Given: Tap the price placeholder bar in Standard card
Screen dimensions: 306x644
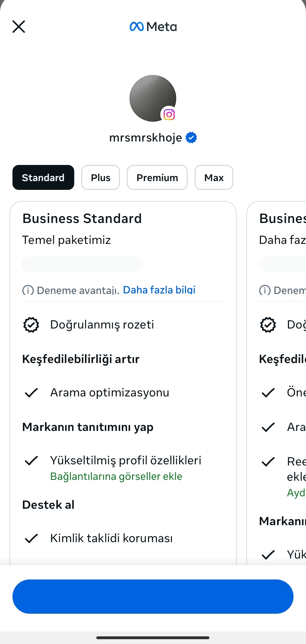Looking at the screenshot, I should point(82,264).
